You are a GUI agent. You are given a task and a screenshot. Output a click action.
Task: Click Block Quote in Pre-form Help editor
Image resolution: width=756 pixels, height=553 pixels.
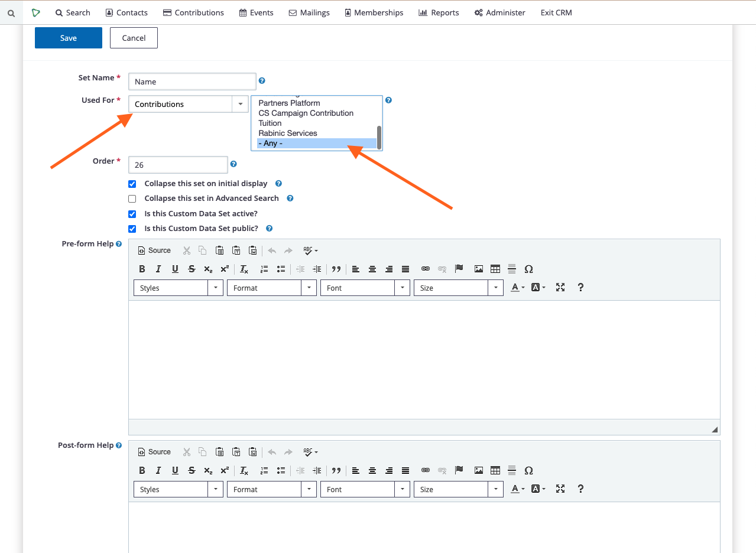(336, 269)
